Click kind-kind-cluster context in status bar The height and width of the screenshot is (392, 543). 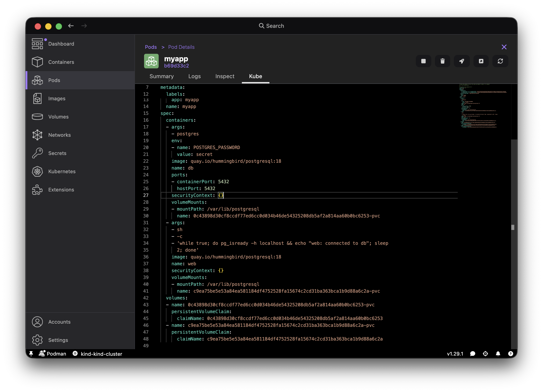(98, 353)
